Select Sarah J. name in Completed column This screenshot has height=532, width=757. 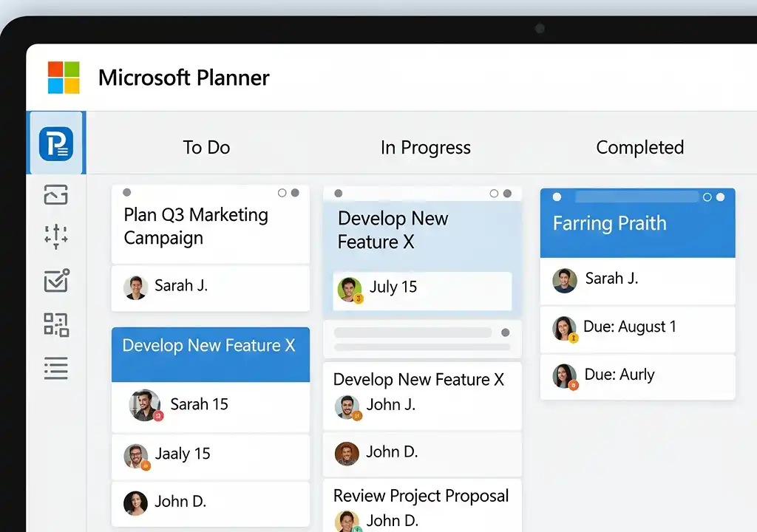click(611, 278)
